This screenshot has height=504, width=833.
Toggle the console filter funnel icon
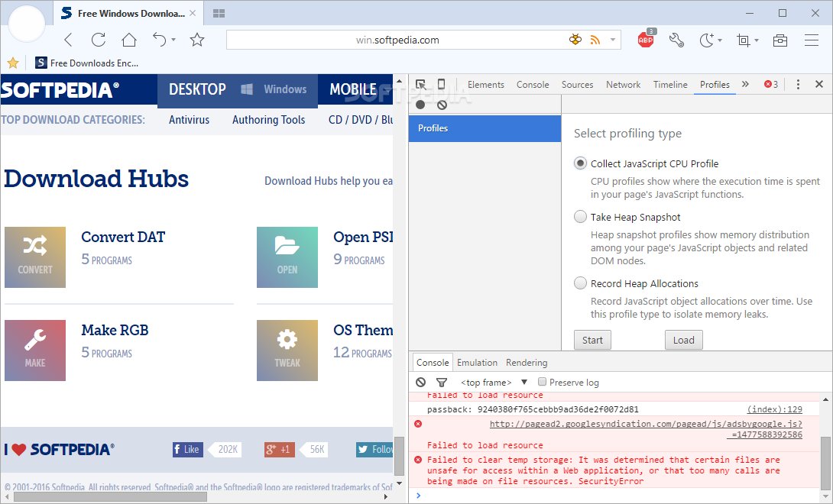click(x=442, y=382)
